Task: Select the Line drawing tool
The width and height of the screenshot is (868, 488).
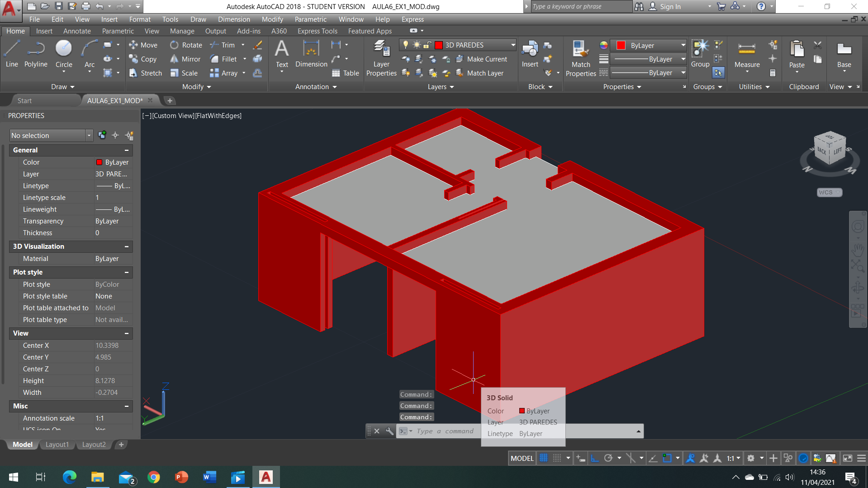Action: click(12, 53)
